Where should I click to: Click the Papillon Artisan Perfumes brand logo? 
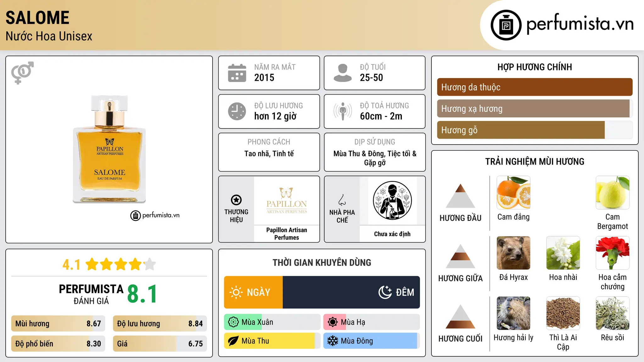[x=286, y=200]
